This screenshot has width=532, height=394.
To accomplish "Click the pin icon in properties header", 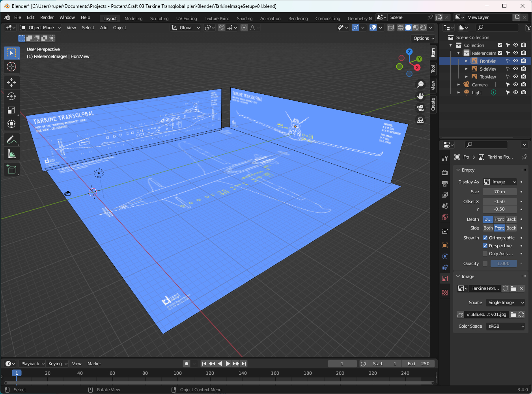I will coord(524,157).
